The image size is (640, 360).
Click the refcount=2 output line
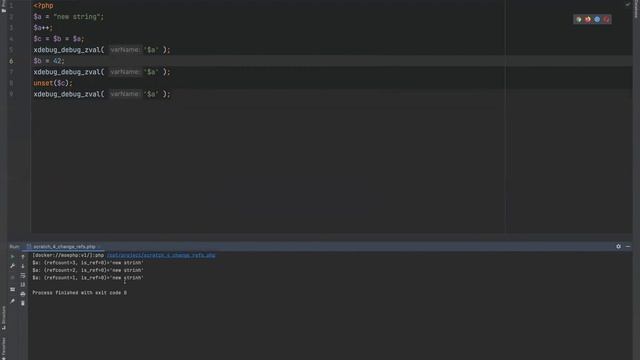(88, 270)
